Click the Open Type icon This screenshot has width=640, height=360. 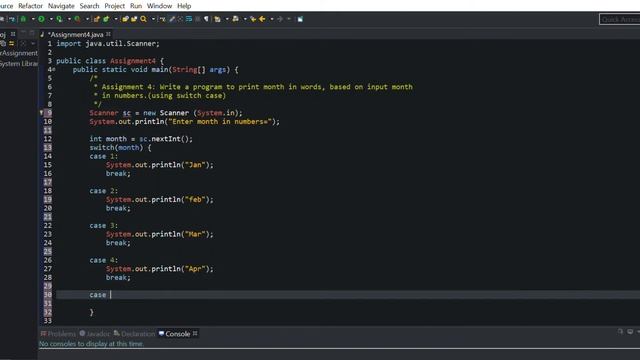pos(125,19)
